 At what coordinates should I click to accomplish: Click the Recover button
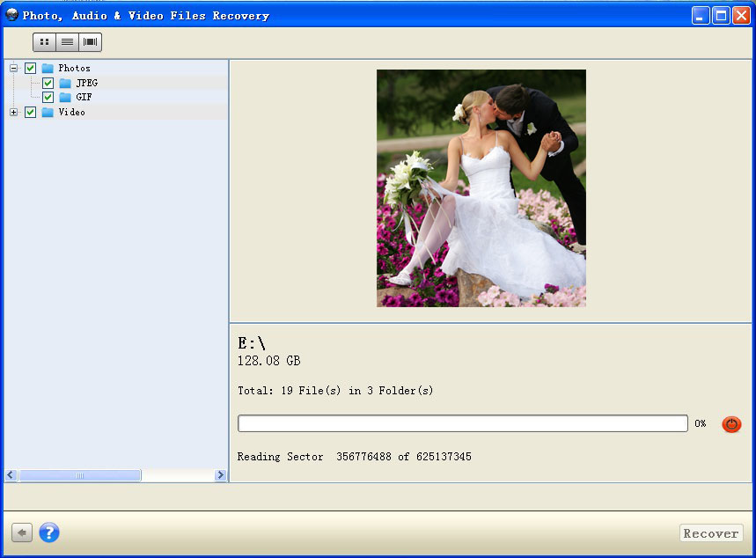[711, 533]
